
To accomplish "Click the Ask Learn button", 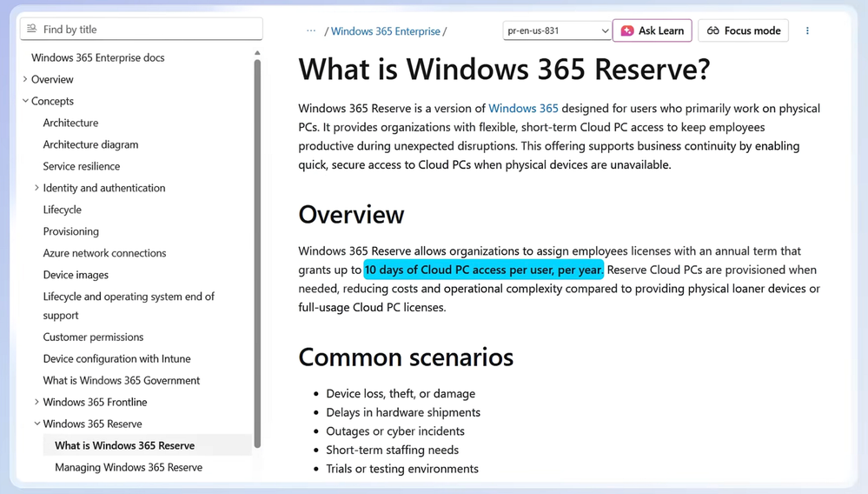I will pyautogui.click(x=653, y=30).
